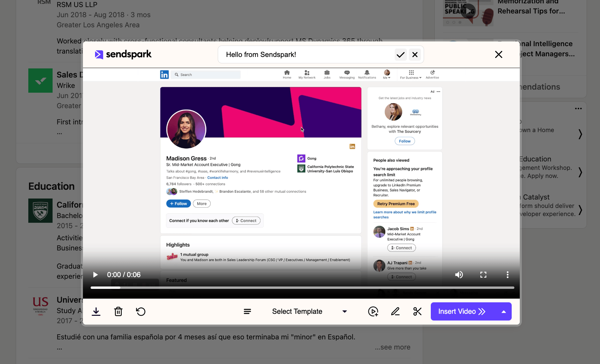Viewport: 600px width, 364px height.
Task: Expand '...see more' in education description
Action: [x=393, y=347]
